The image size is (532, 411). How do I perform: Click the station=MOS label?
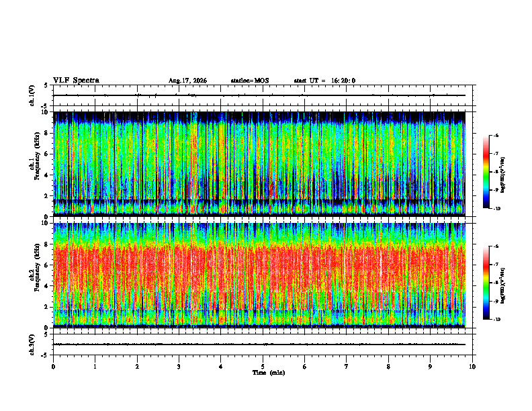click(x=250, y=81)
